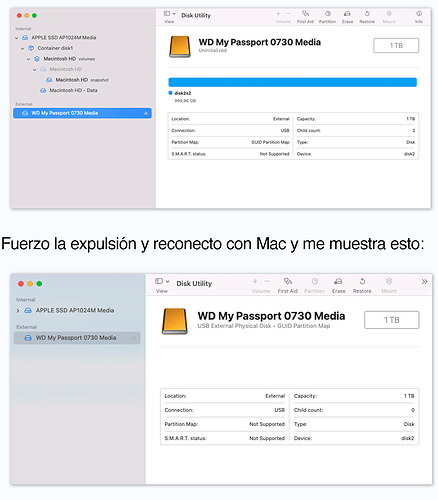
Task: Click add volume plus icon in bottom window
Action: click(x=255, y=282)
